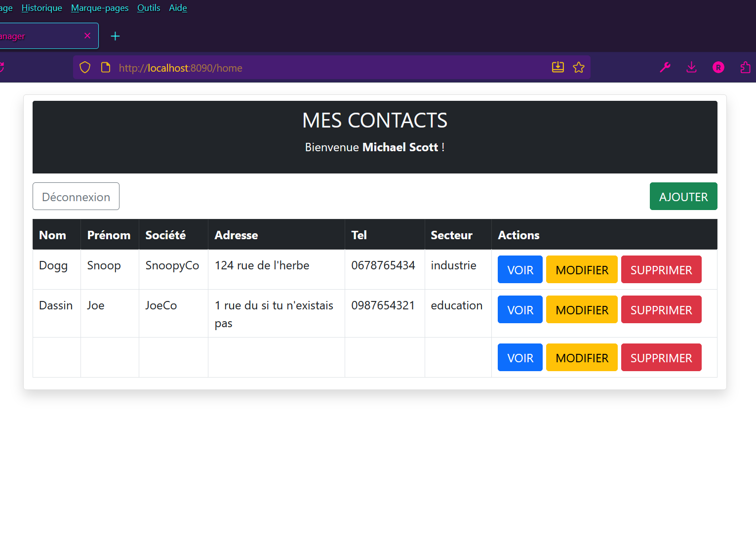Click VOIR for Snoop Dogg
The image size is (756, 555).
point(520,269)
